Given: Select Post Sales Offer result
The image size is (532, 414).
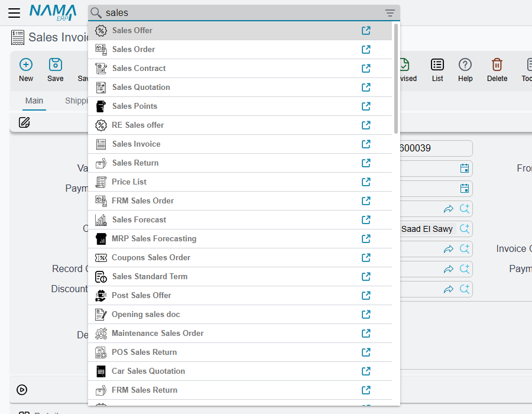Looking at the screenshot, I should click(240, 296).
